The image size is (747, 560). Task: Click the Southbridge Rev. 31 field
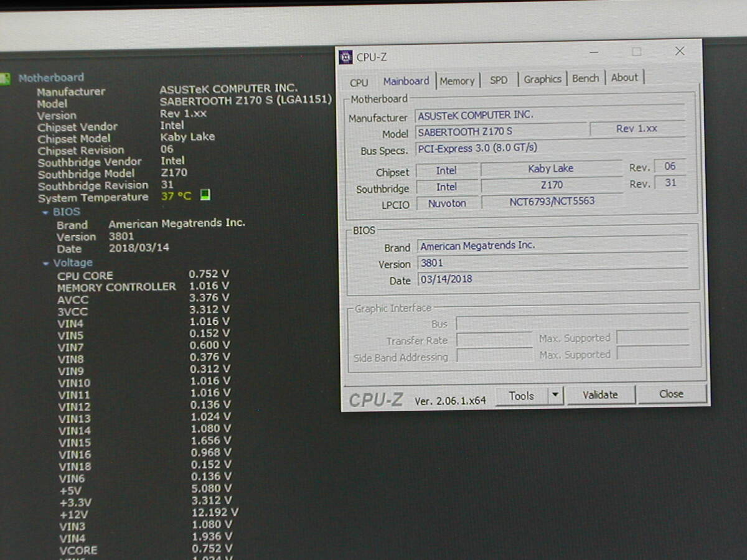(x=670, y=183)
